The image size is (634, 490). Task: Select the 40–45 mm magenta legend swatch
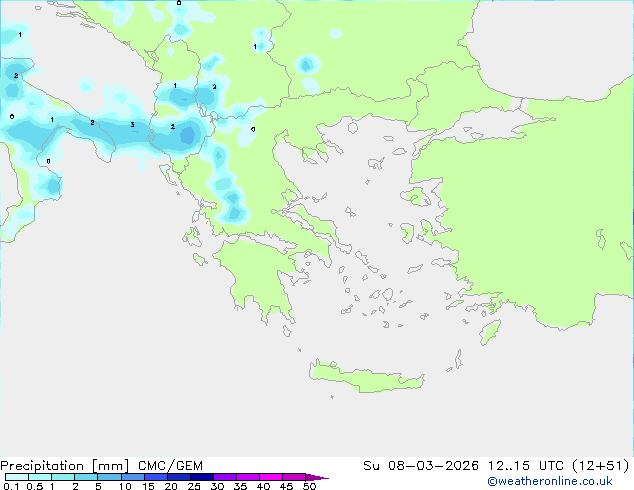[x=271, y=477]
